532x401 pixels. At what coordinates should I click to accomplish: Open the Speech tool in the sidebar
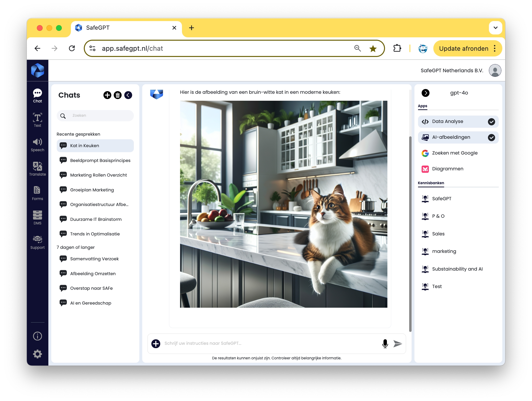click(38, 145)
